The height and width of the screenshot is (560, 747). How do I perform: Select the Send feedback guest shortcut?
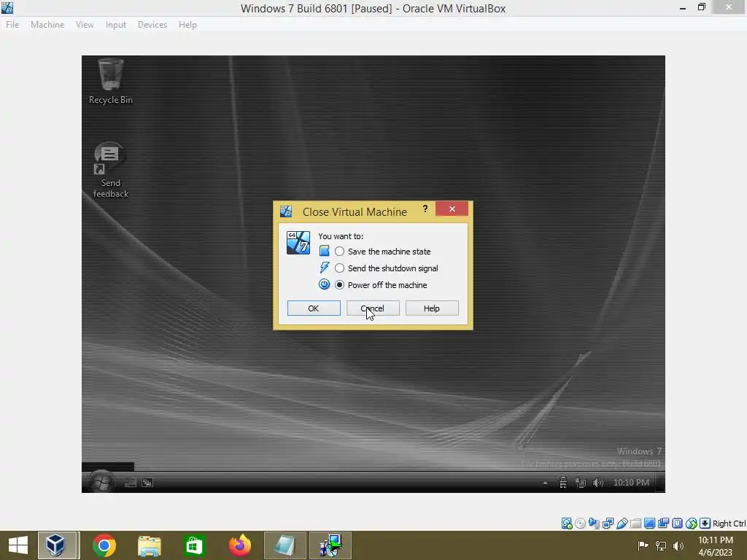click(111, 170)
